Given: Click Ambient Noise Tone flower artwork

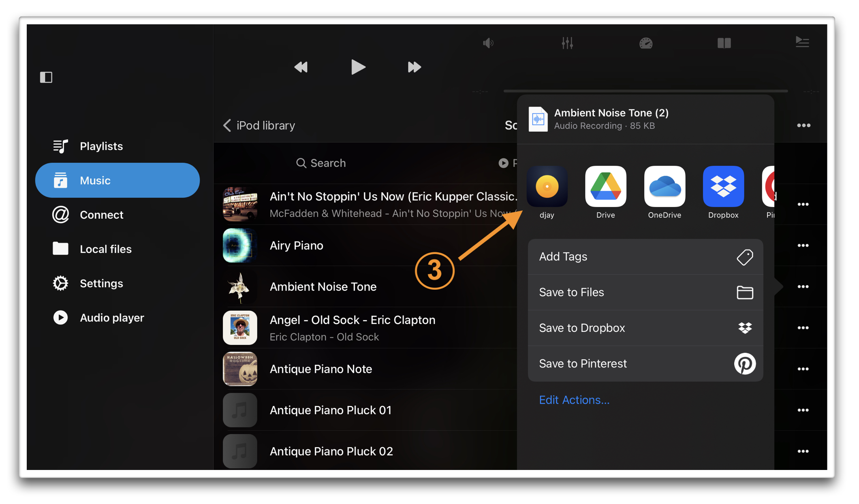Looking at the screenshot, I should click(x=240, y=287).
